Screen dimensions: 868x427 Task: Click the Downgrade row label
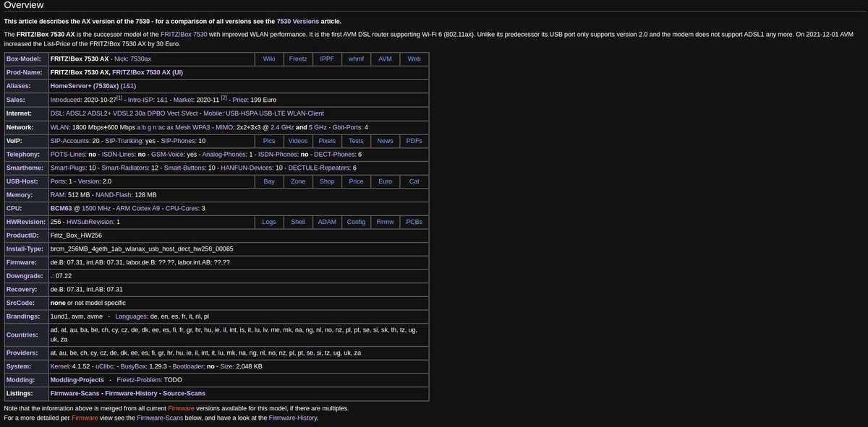[x=25, y=276]
